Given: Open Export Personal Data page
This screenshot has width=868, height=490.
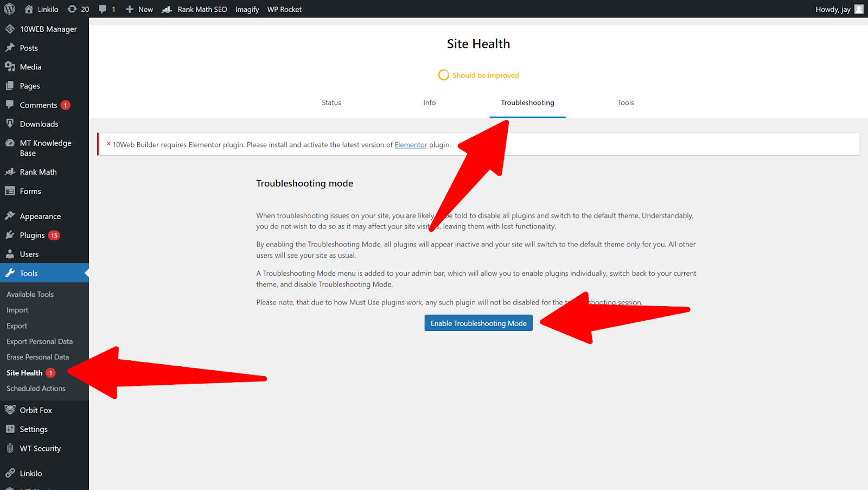Looking at the screenshot, I should 40,341.
